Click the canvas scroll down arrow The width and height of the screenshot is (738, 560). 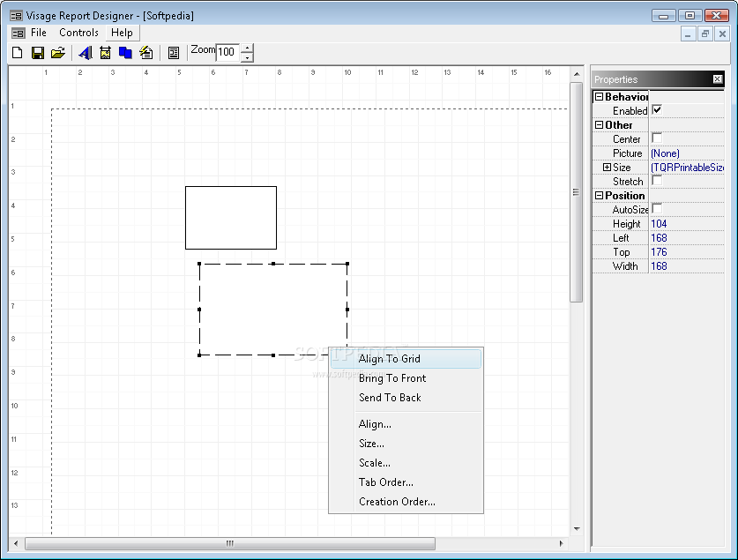pyautogui.click(x=577, y=529)
